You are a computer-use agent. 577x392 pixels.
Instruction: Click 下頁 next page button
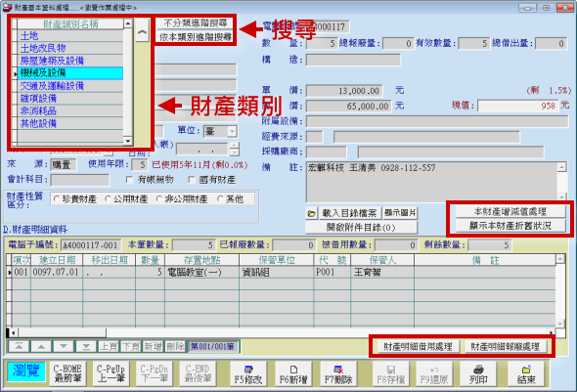point(131,346)
